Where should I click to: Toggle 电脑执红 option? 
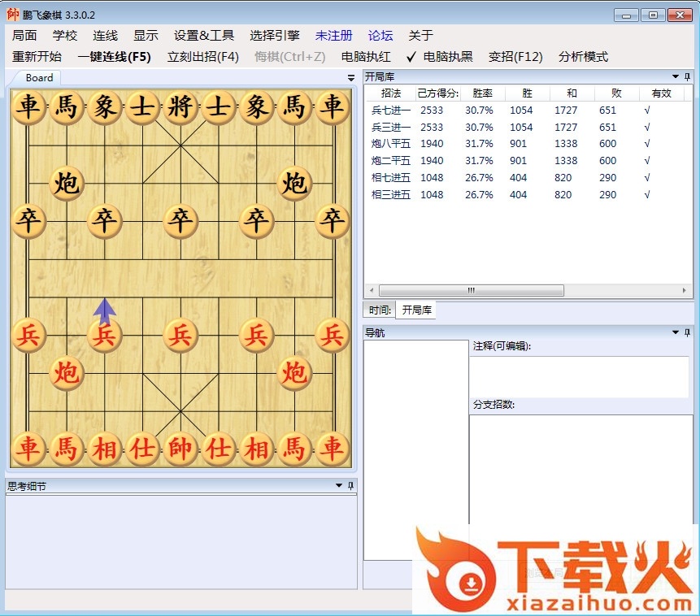click(x=366, y=57)
